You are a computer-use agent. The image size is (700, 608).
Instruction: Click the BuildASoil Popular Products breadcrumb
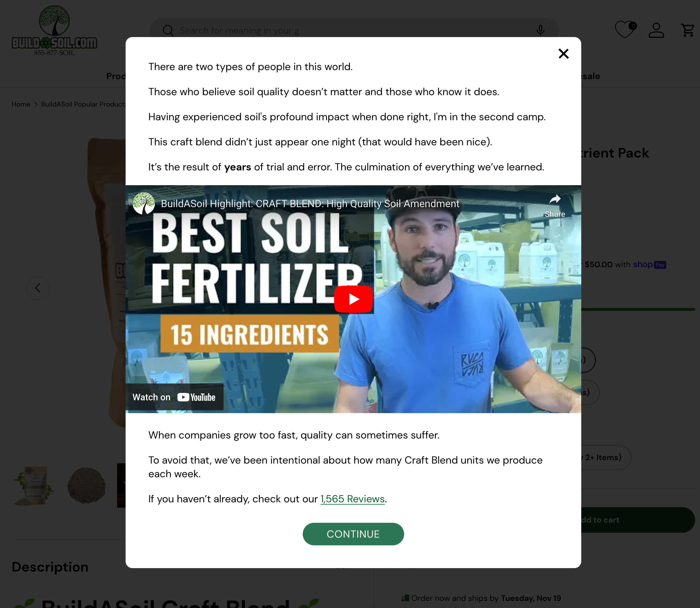[x=84, y=104]
